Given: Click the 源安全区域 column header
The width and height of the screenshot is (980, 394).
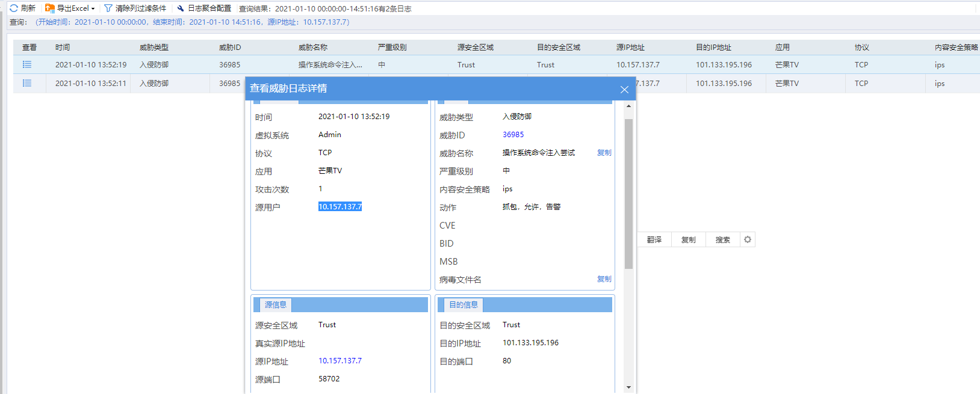Looking at the screenshot, I should (x=476, y=47).
